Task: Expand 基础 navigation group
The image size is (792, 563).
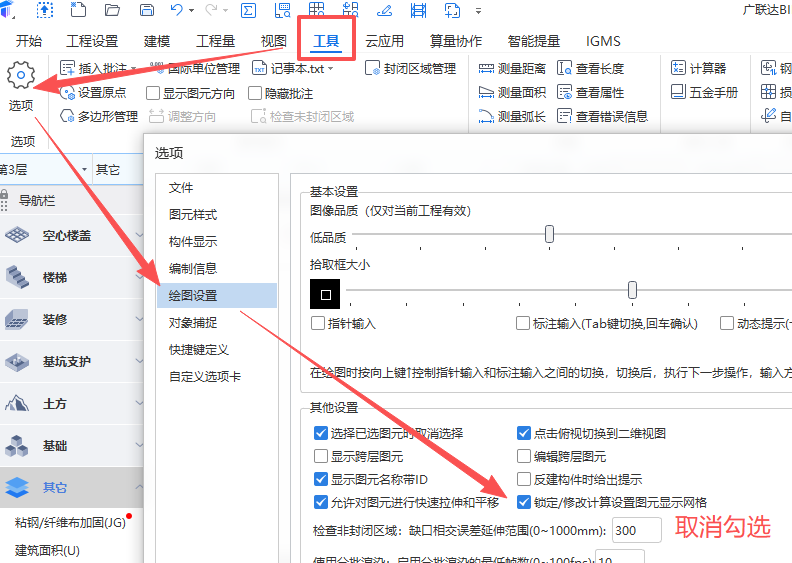Action: (139, 445)
